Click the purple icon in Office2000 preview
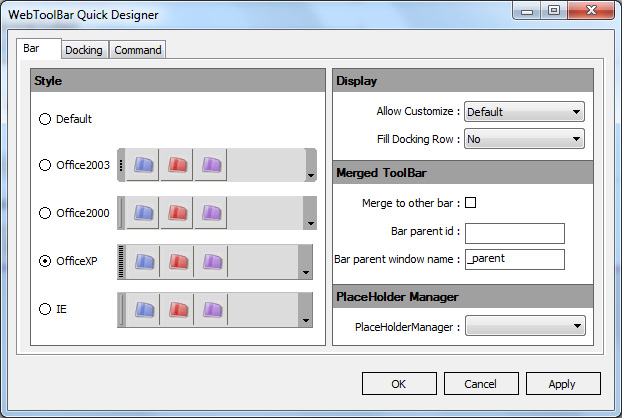The width and height of the screenshot is (622, 418). pyautogui.click(x=211, y=213)
